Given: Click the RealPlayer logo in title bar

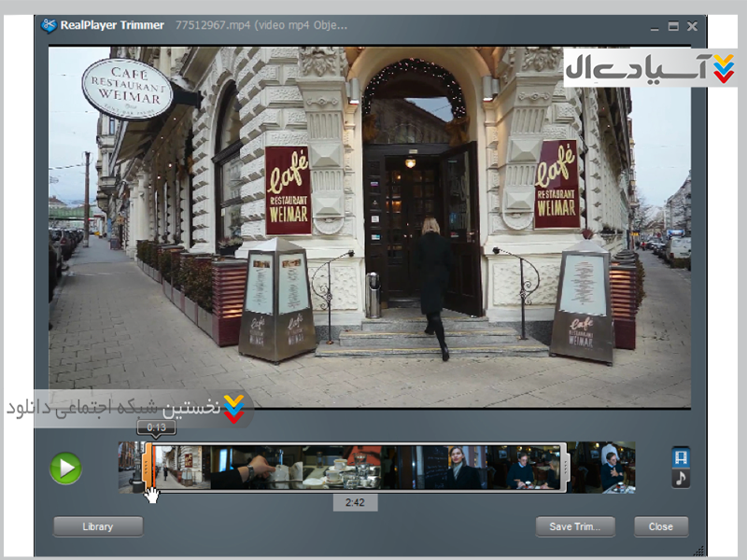Looking at the screenshot, I should point(49,26).
